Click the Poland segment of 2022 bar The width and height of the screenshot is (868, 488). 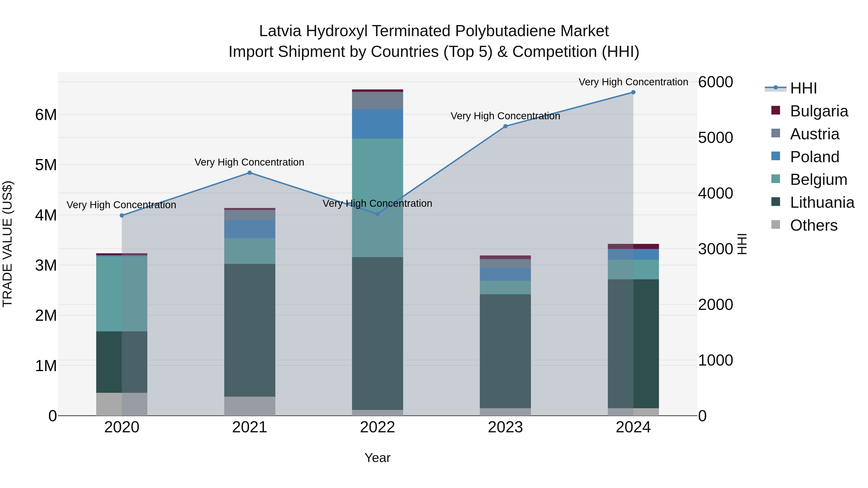(378, 124)
